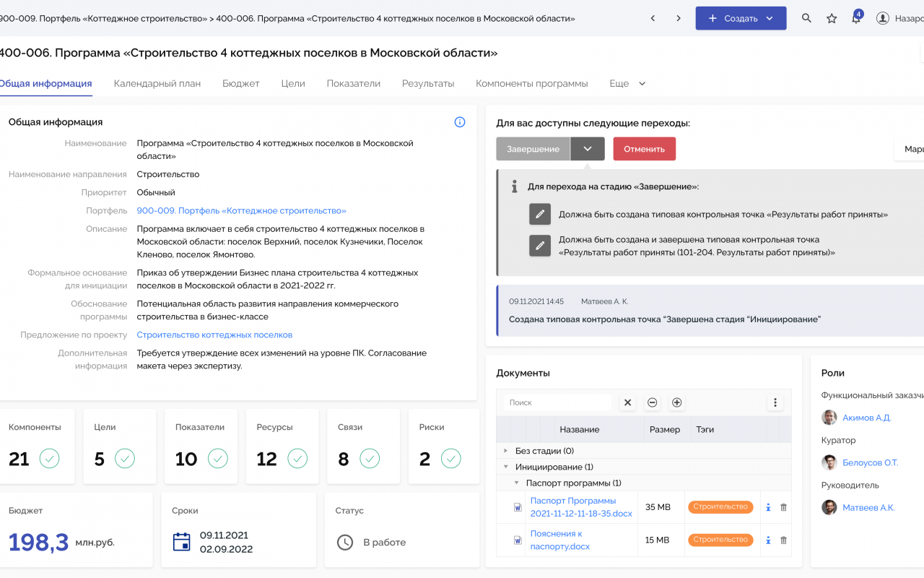Click the 198,3 budget value
Screen dimensions: 924x578
(39, 542)
